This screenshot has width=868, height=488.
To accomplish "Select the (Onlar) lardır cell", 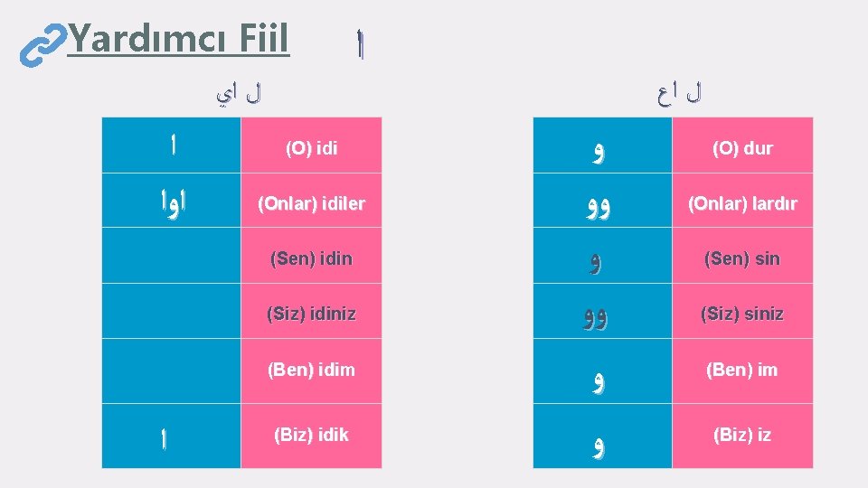I will coord(742,201).
